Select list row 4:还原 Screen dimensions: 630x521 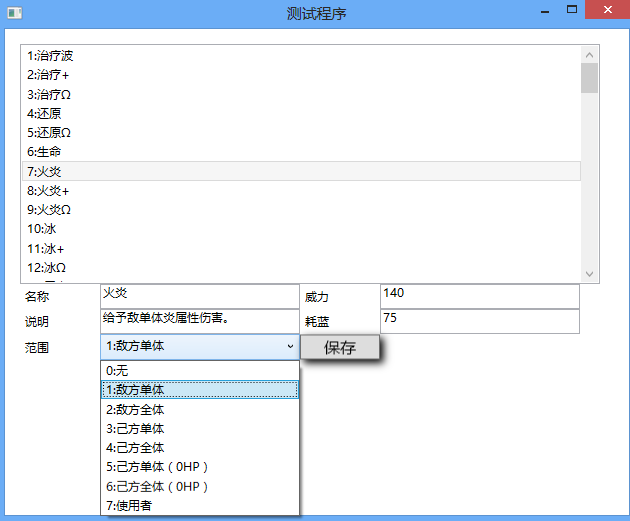coord(301,113)
